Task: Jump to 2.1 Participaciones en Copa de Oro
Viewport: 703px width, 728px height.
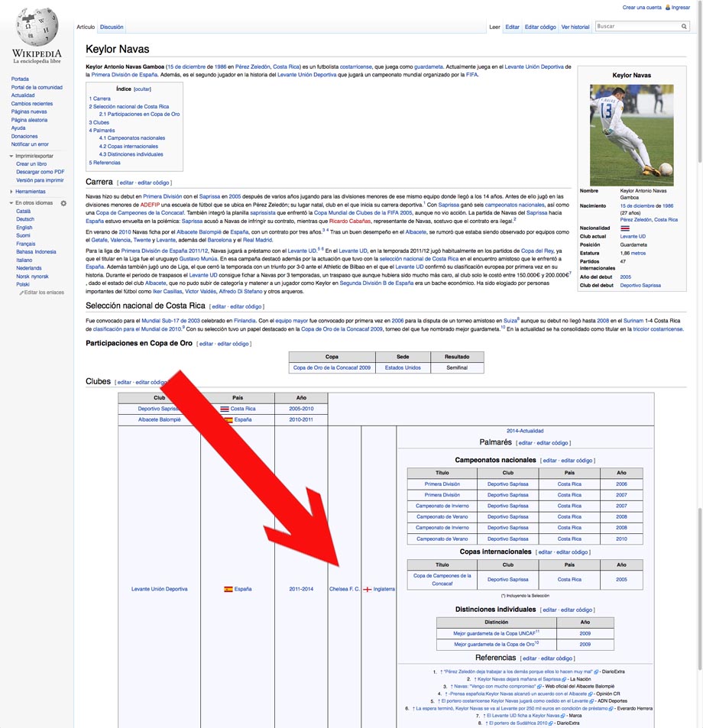Action: (x=139, y=115)
